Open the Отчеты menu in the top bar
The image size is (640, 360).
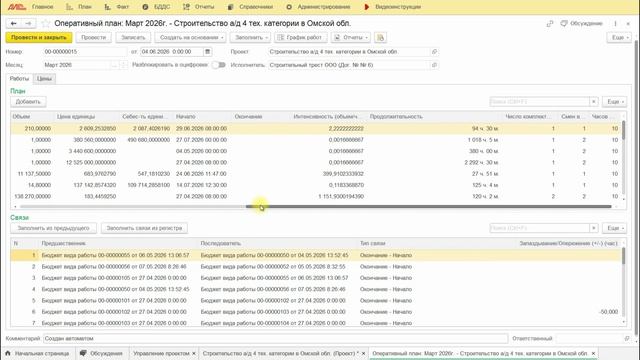tap(199, 7)
